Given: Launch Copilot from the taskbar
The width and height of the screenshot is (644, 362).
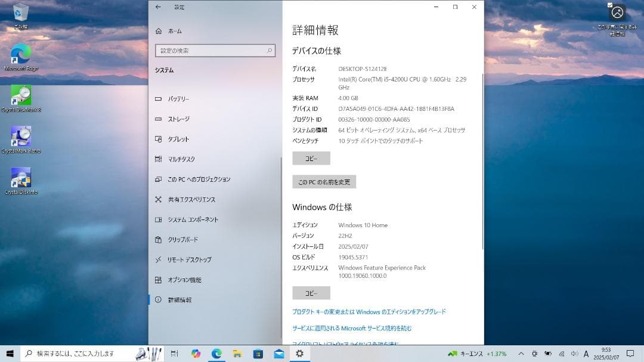Looking at the screenshot, I should pos(196,353).
